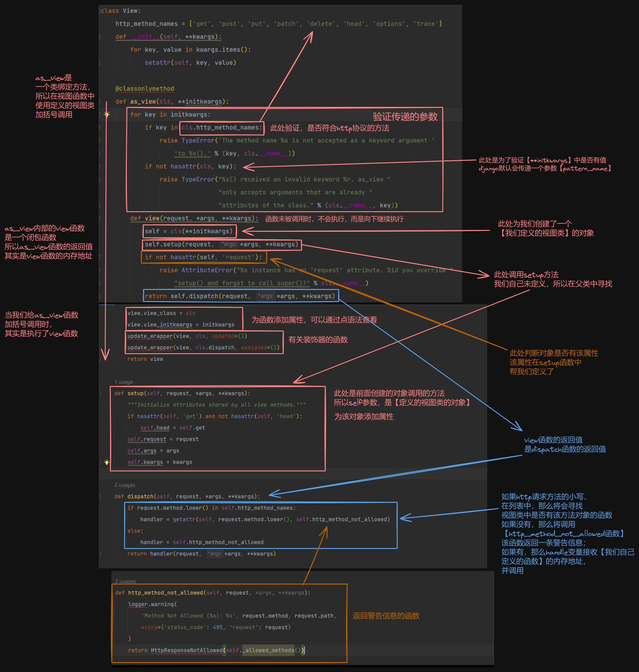Collapse the 'def dispatch' fold marker
The height and width of the screenshot is (672, 639).
point(100,497)
